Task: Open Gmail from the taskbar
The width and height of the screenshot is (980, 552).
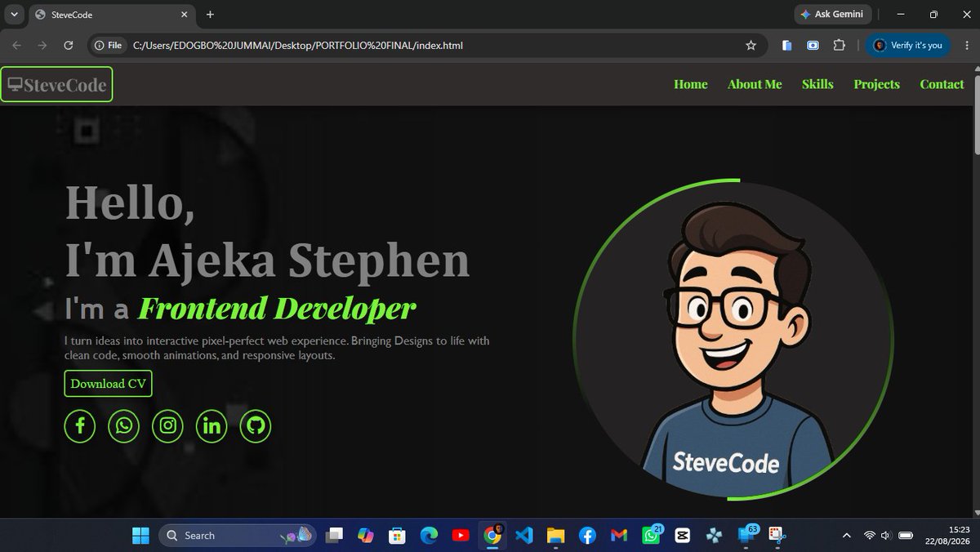Action: pos(619,536)
